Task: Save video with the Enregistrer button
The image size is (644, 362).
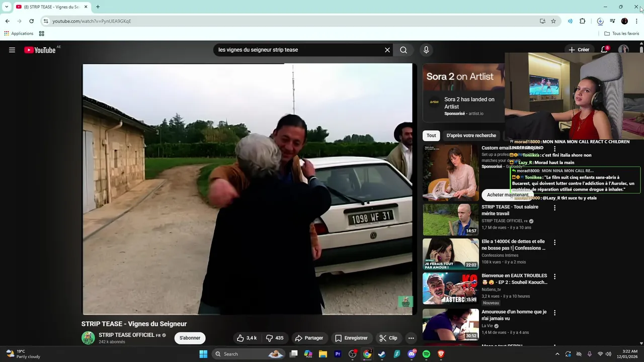Action: 351,338
